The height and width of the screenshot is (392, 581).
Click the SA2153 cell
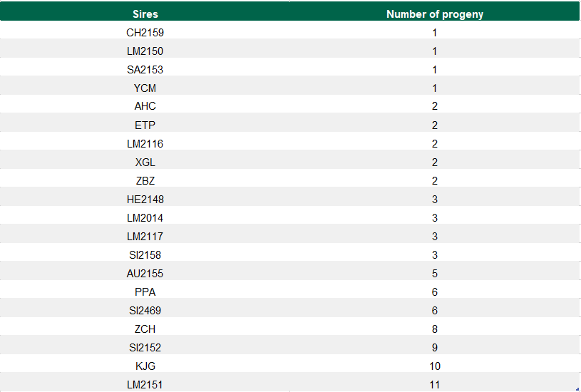point(145,70)
